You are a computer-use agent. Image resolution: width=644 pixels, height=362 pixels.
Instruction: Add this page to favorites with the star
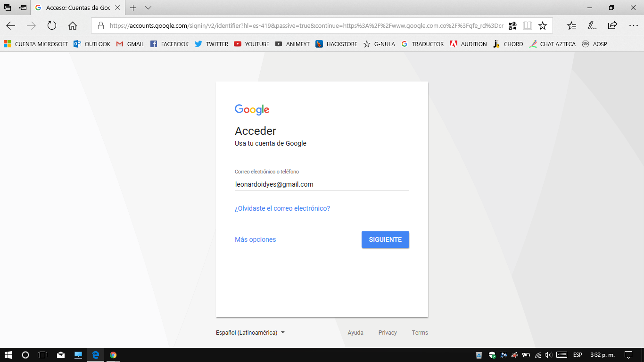[543, 26]
